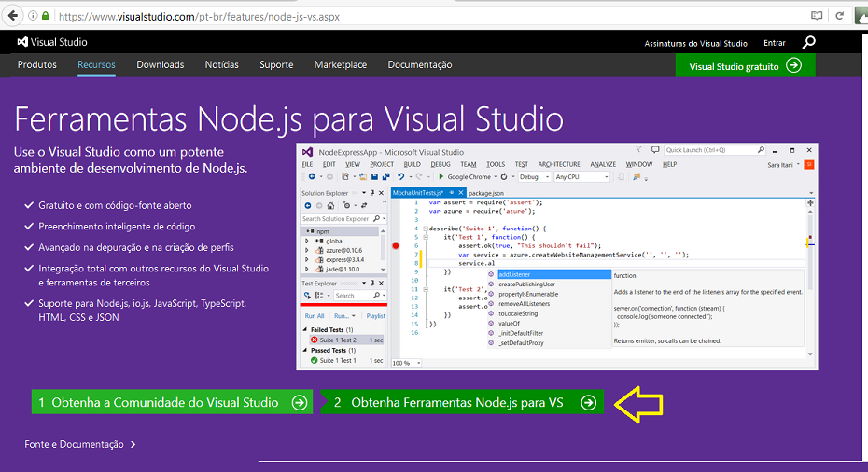
Task: Click the split-editor plus icon above scrollbar
Action: [x=810, y=203]
